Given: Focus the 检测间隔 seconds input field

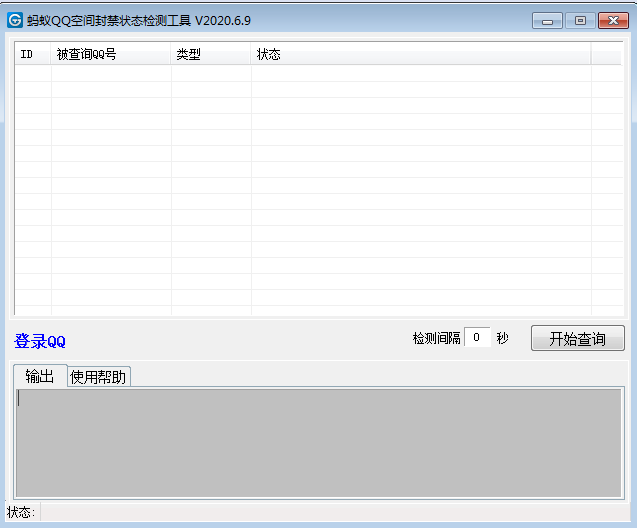Looking at the screenshot, I should pos(477,338).
